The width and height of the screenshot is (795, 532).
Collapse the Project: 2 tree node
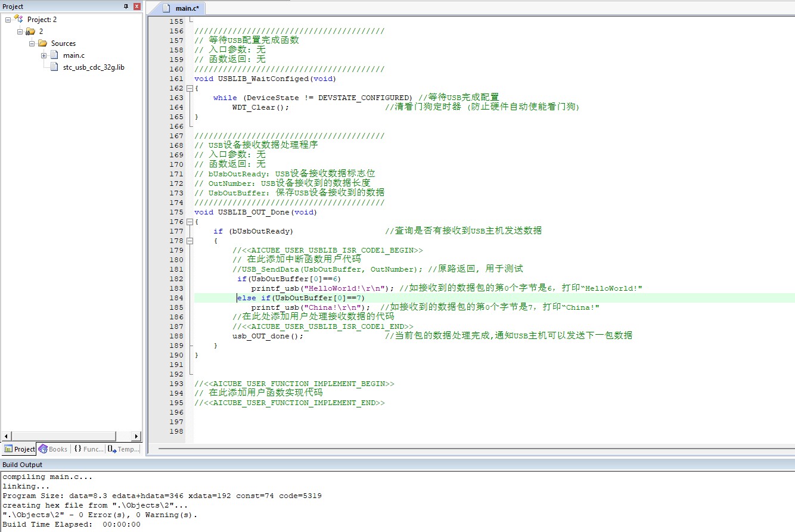(8, 20)
